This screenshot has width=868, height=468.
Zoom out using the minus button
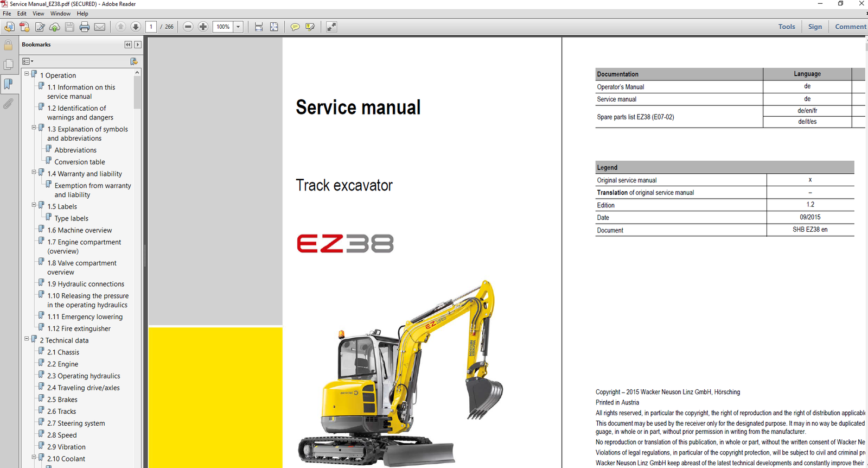[x=188, y=27]
